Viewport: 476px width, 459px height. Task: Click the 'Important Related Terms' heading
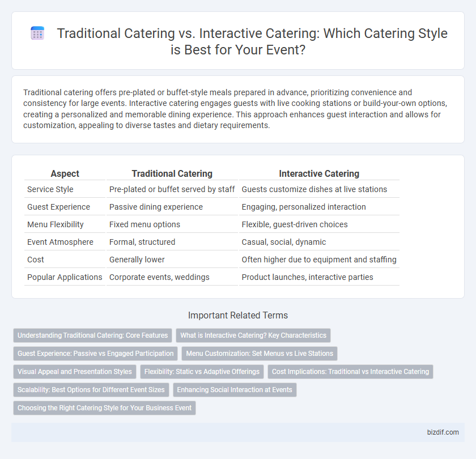tap(238, 316)
